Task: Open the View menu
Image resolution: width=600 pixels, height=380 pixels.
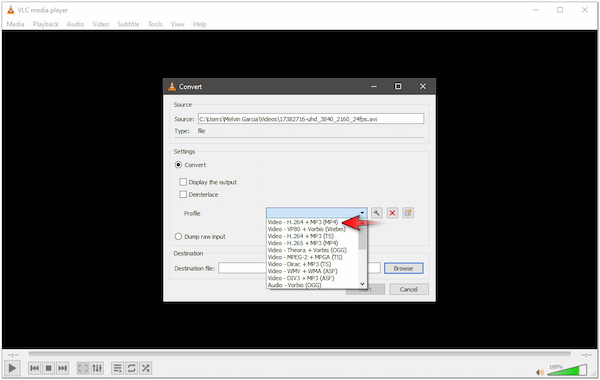Action: click(178, 24)
